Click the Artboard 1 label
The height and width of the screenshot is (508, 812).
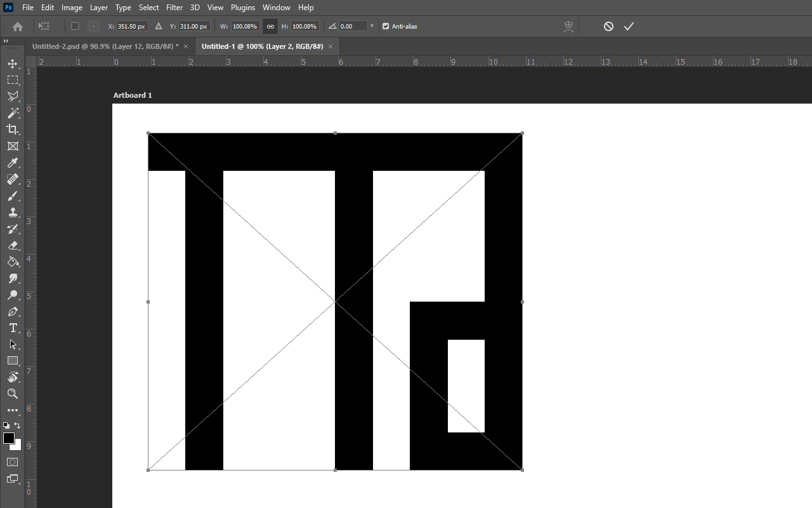(x=133, y=95)
